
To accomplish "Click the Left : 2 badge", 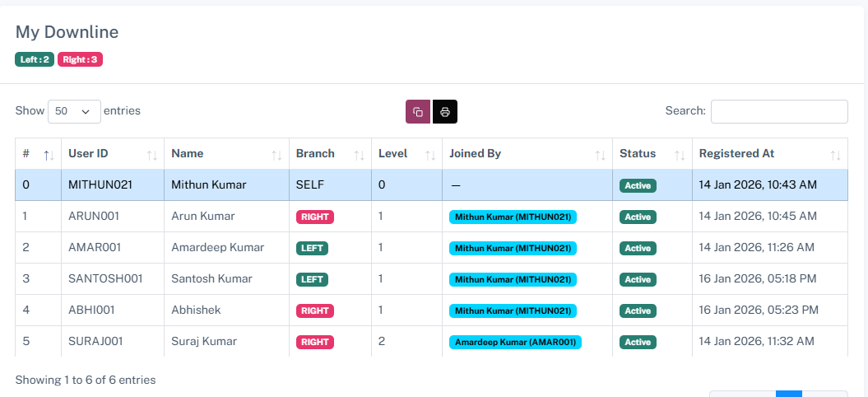I will tap(35, 59).
